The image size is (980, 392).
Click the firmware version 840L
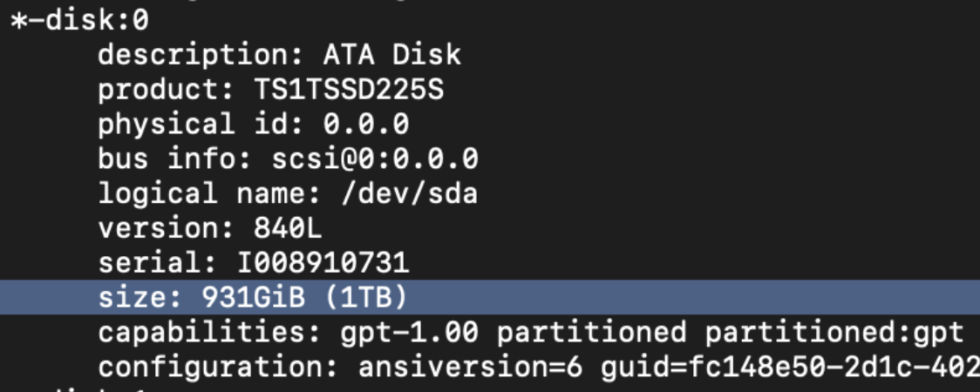coord(287,228)
